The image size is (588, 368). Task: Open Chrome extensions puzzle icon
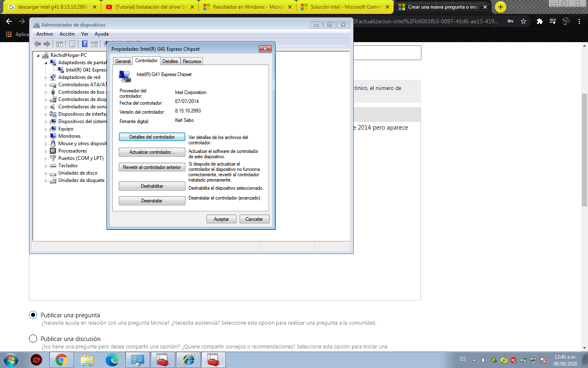(539, 21)
